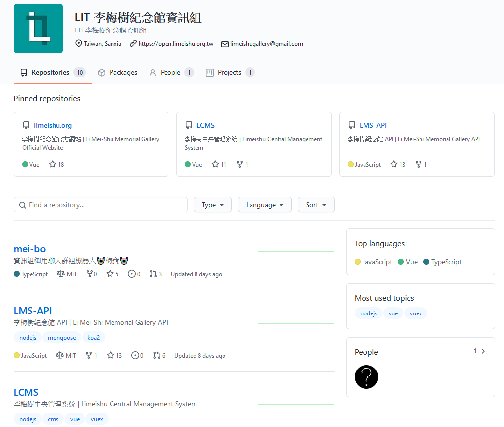Click pull requests 6 on LMS-API row
504x427 pixels.
click(x=159, y=355)
